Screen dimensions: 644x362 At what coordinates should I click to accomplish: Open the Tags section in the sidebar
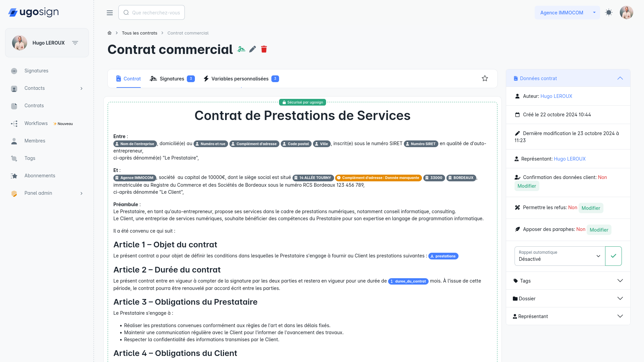click(30, 158)
